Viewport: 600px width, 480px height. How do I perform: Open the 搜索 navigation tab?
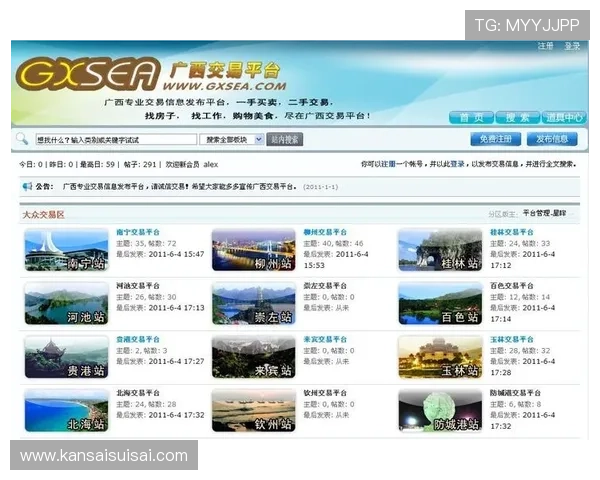click(x=517, y=117)
